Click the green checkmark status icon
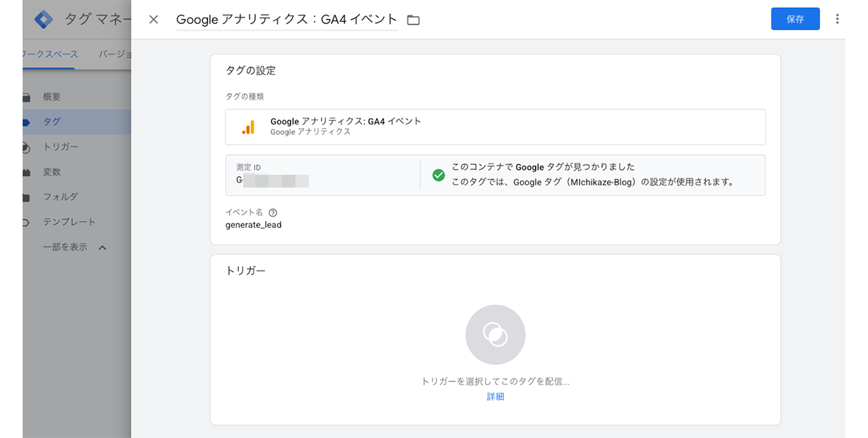 coord(438,175)
